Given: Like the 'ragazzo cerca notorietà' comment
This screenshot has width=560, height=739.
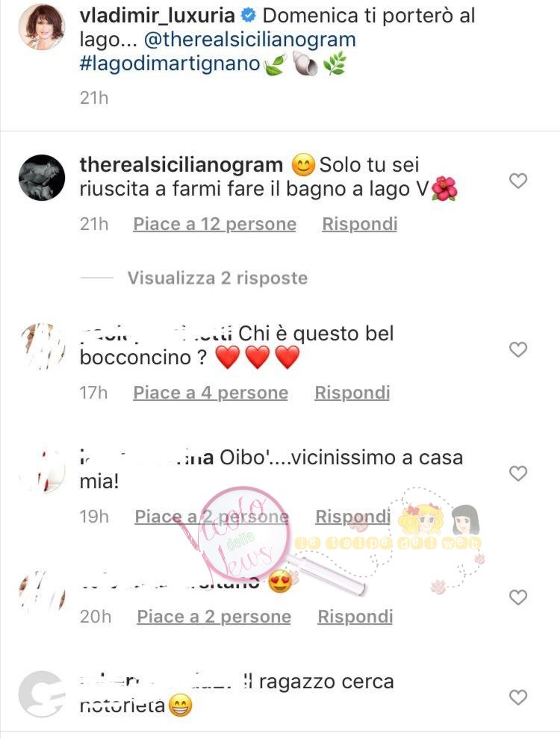Looking at the screenshot, I should pos(518,697).
